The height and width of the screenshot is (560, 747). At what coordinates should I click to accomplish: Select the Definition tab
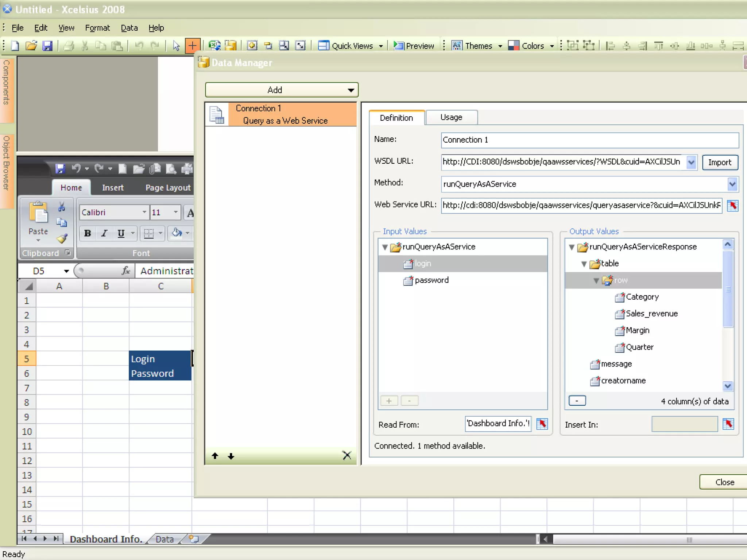[396, 118]
